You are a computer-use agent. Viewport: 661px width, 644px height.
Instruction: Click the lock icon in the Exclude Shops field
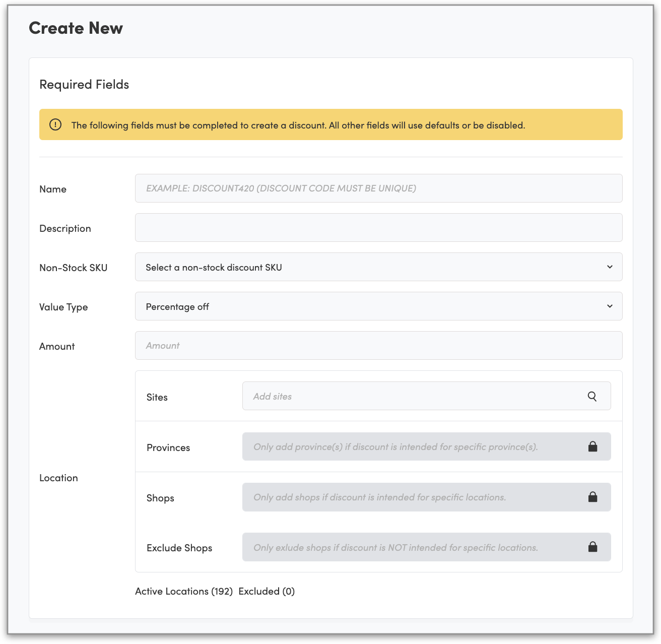point(592,547)
